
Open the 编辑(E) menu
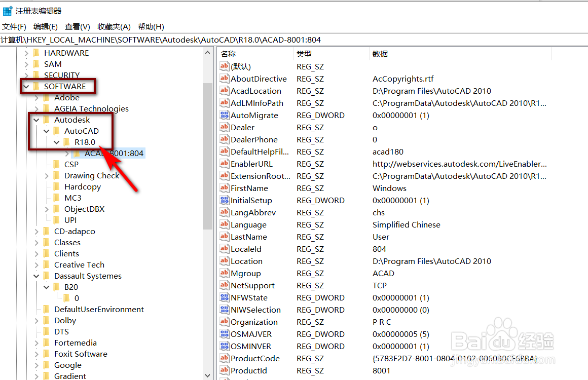click(x=46, y=27)
